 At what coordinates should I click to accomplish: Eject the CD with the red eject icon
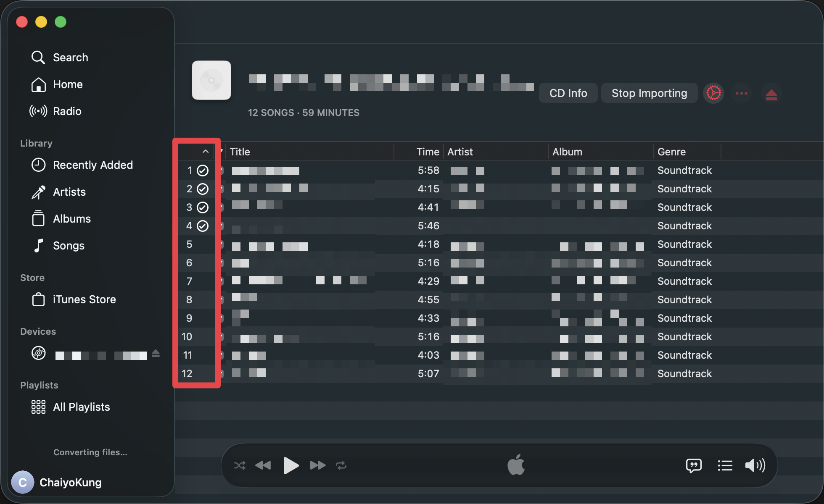(771, 94)
